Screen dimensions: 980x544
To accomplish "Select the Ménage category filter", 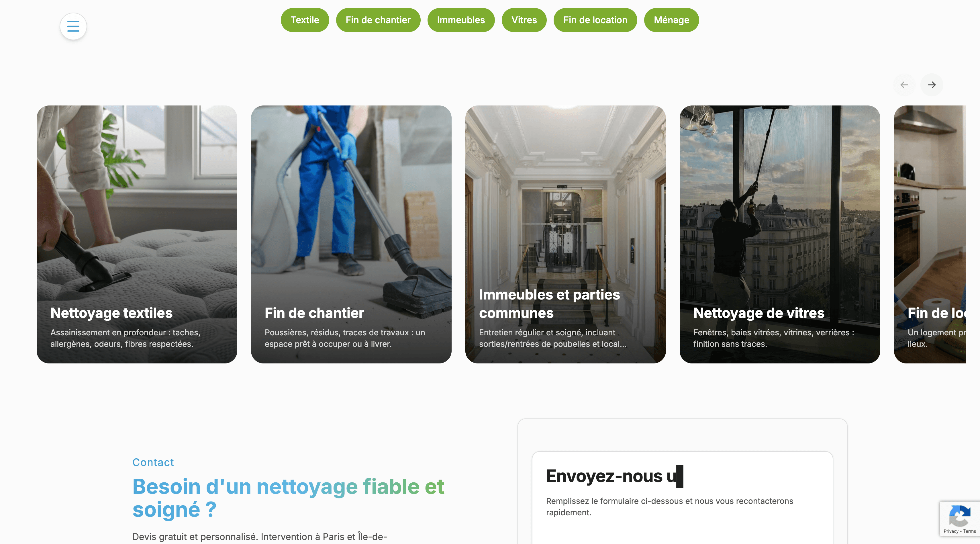I will pyautogui.click(x=671, y=20).
